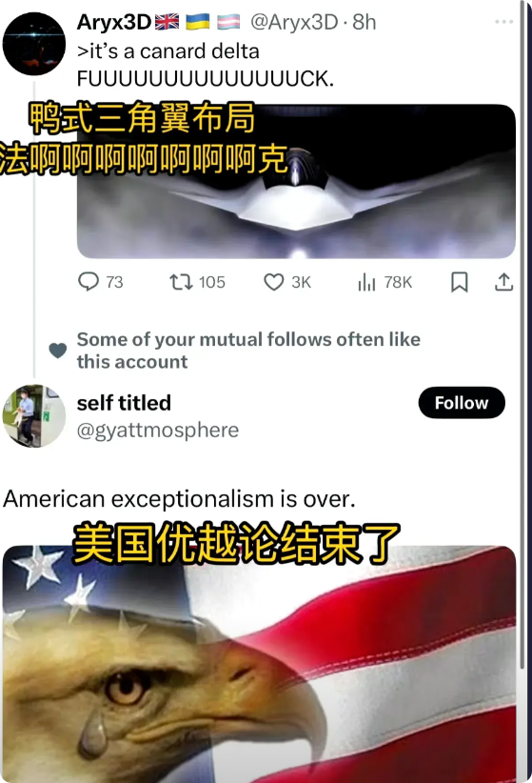The width and height of the screenshot is (532, 783).
Task: Open Aryx3D's profile picture
Action: (34, 44)
